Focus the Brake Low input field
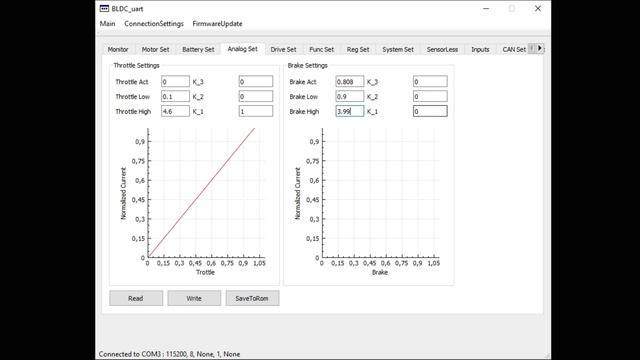 [x=350, y=96]
